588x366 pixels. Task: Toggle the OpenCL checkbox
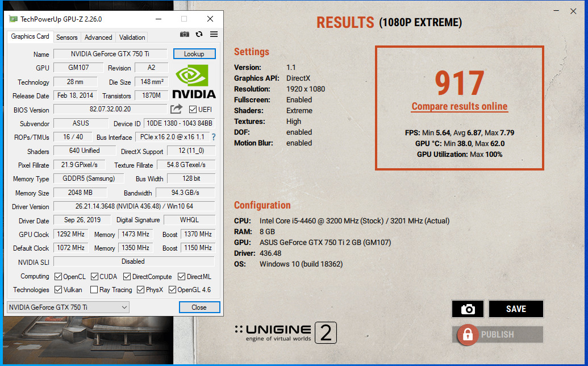click(58, 277)
